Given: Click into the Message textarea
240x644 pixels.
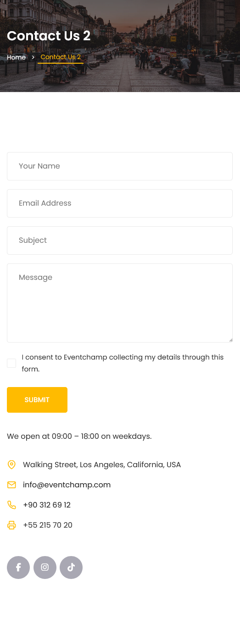Looking at the screenshot, I should pyautogui.click(x=120, y=303).
